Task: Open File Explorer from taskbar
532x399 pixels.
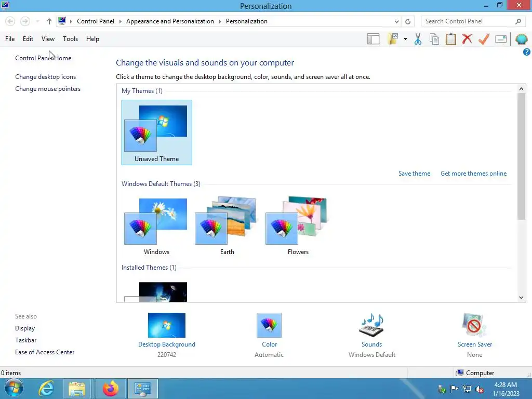Action: 77,389
